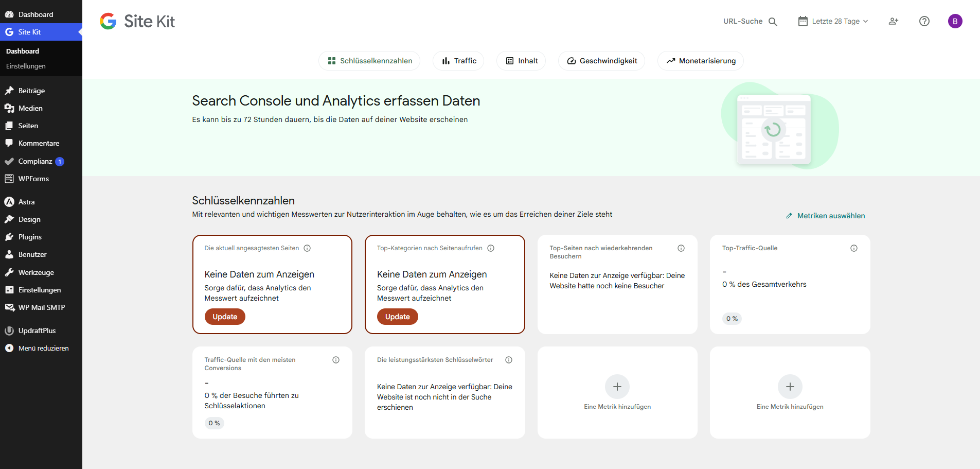Switch to the Inhalt tab
Viewport: 980px width, 469px height.
click(521, 61)
